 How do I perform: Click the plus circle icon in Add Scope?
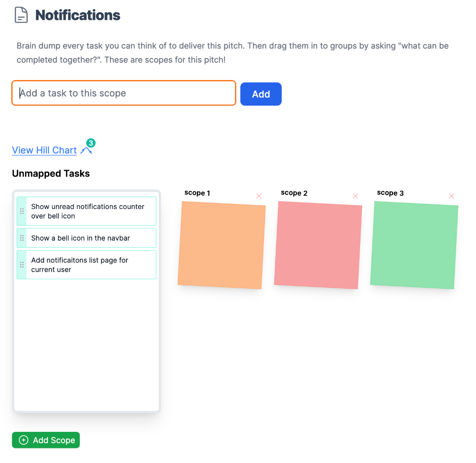pyautogui.click(x=24, y=440)
